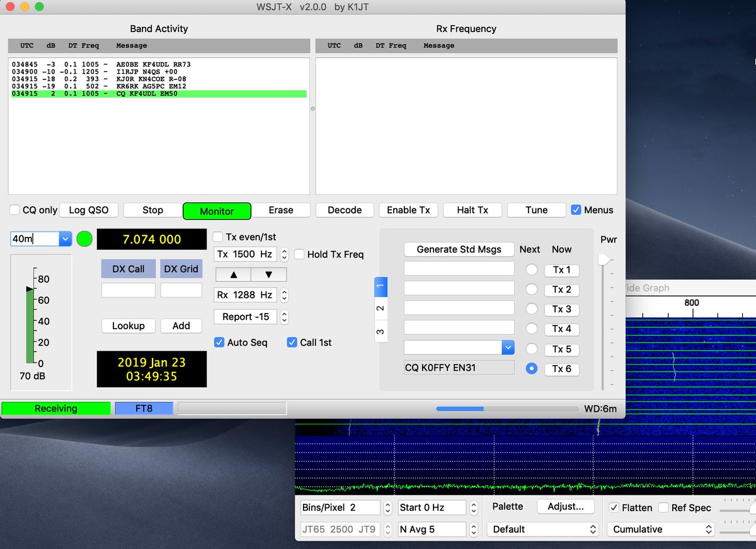Adjust the N Avg 5 stepper
This screenshot has height=549, width=756.
[472, 529]
